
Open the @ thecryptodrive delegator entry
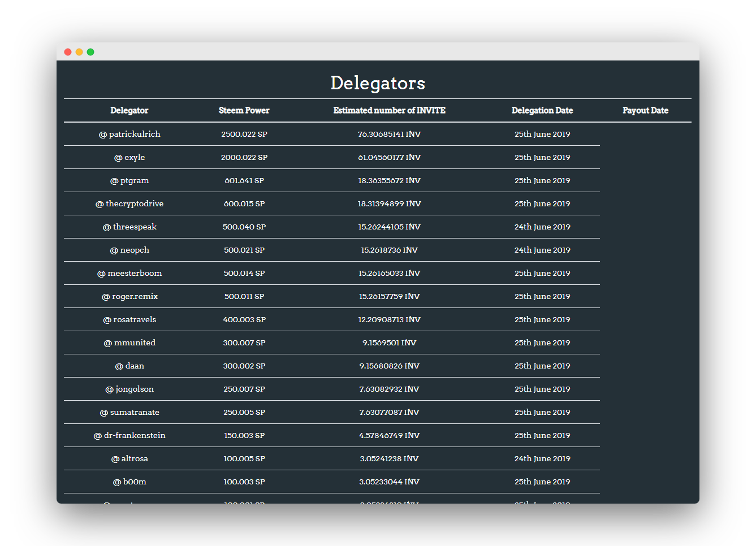(129, 203)
